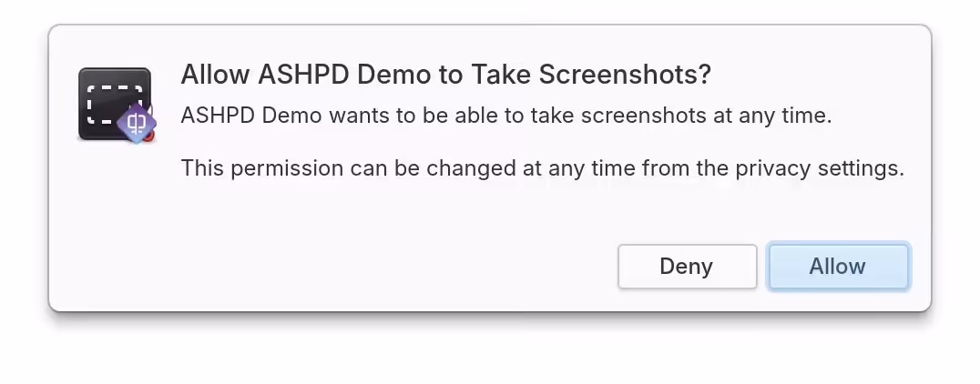980x384 pixels.
Task: Click the dashed selection rectangle in icon
Action: point(115,103)
